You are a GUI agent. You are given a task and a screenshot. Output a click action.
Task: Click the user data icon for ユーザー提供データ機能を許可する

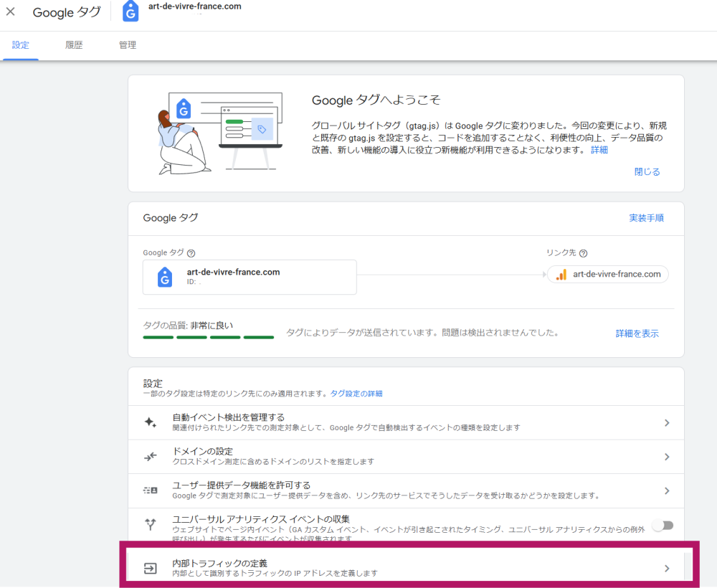pos(151,490)
